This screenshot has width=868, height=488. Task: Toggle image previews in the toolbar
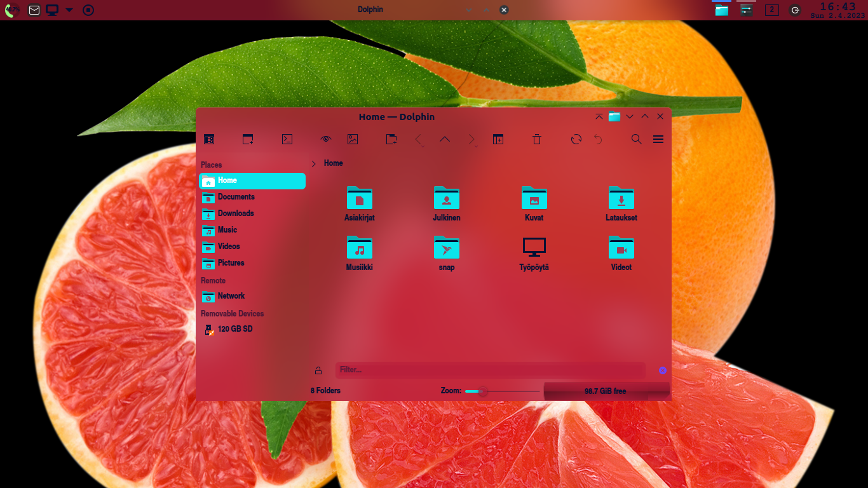pos(353,139)
